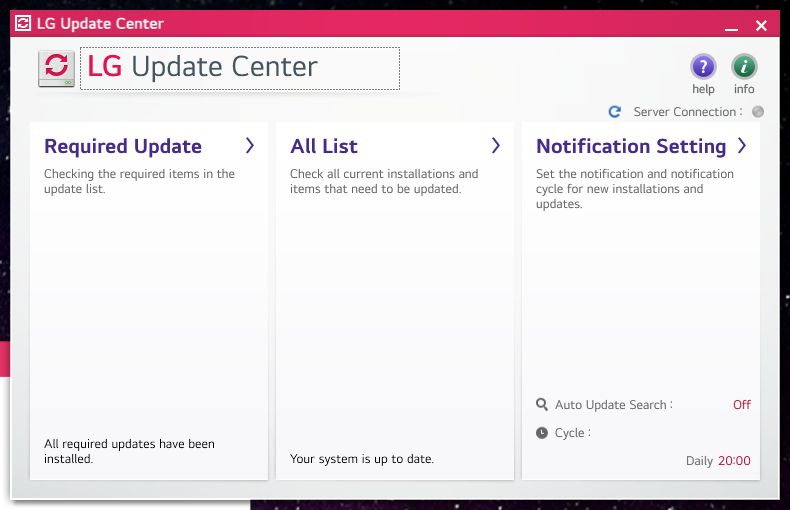Expand the Notification Setting chevron
Screen dimensions: 790x510
(x=742, y=146)
